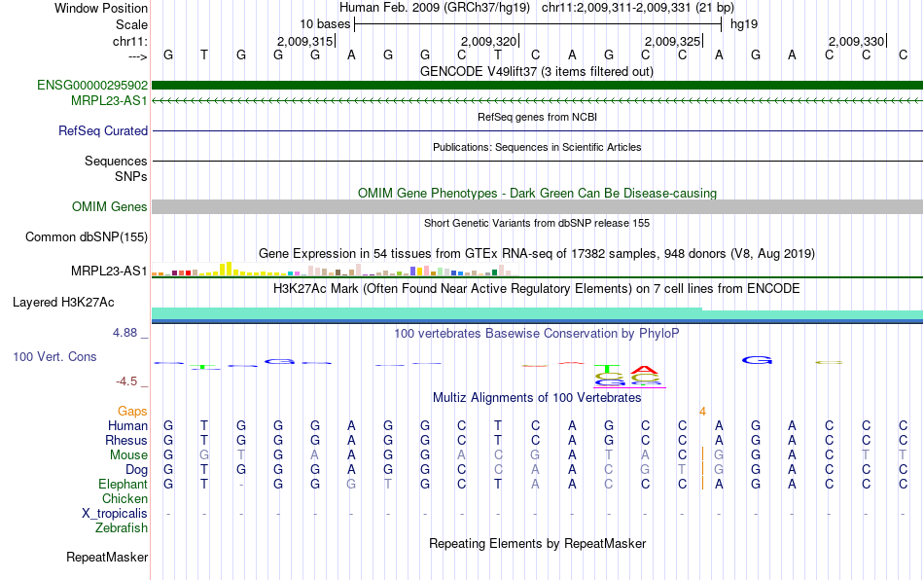The image size is (924, 580).
Task: Click position marker 2,009,330
Action: 857,41
